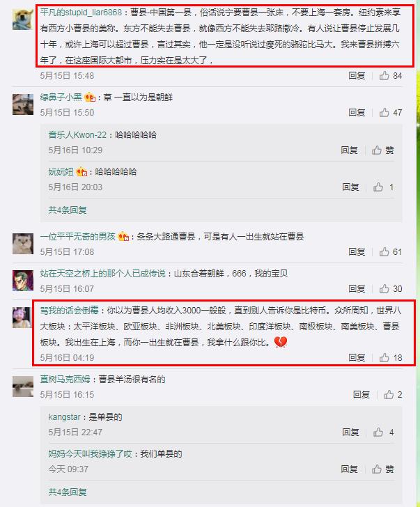Like the comment with 30 likes

(x=390, y=288)
